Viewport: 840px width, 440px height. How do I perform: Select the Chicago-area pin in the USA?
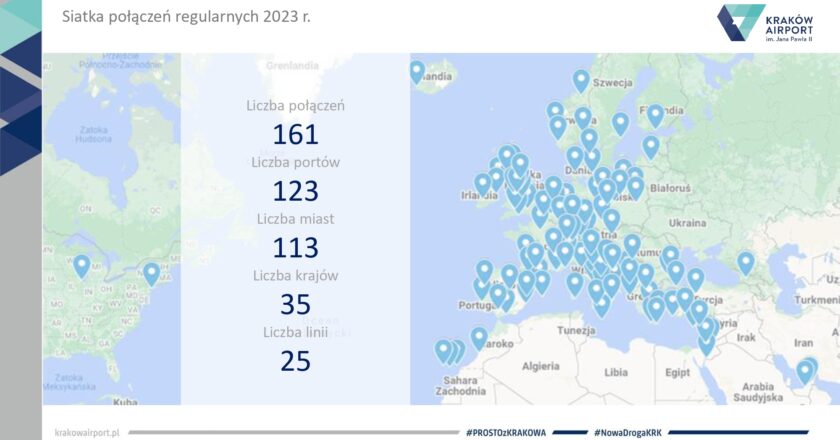coord(82,265)
